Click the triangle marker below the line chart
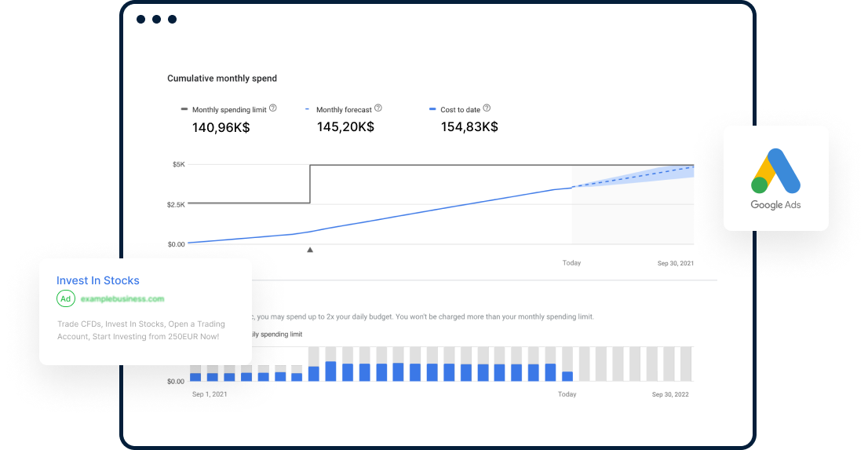The image size is (868, 450). pos(310,250)
